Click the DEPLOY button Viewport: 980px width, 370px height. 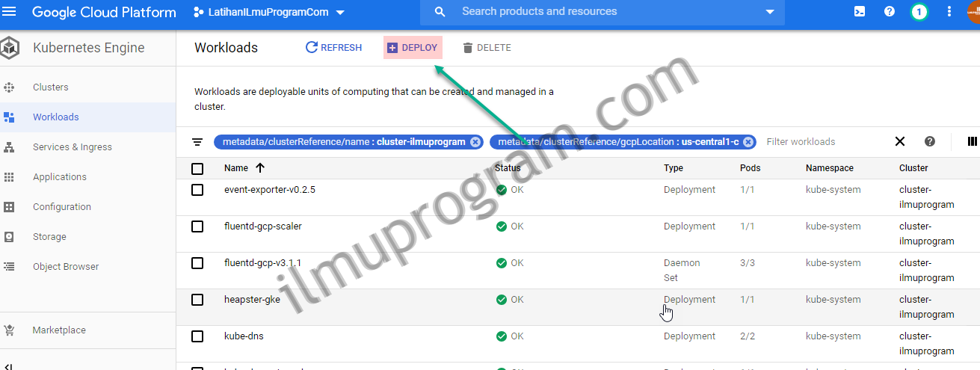click(413, 48)
